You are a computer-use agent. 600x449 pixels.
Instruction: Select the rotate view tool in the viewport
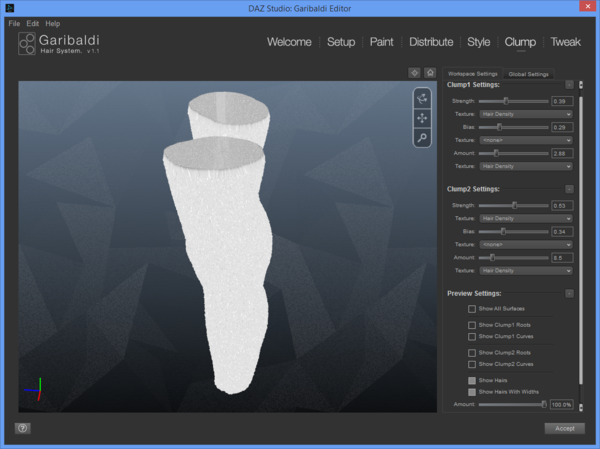[x=422, y=99]
